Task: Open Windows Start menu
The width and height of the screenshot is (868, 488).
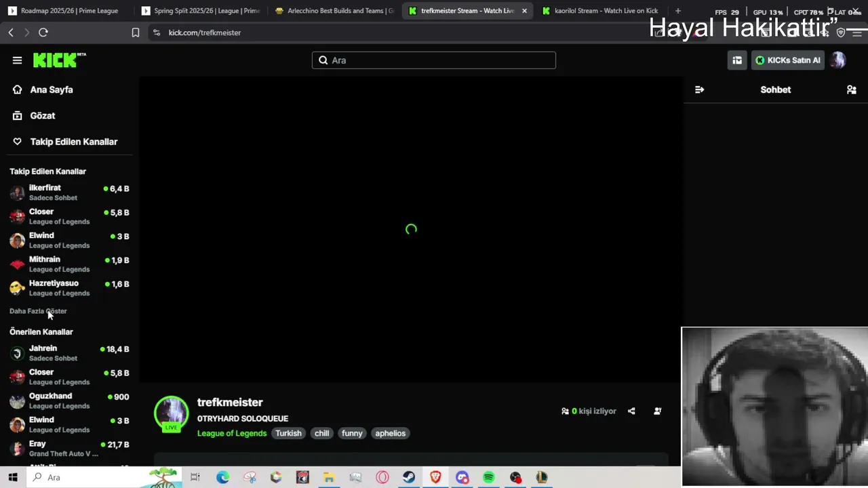Action: (x=13, y=477)
